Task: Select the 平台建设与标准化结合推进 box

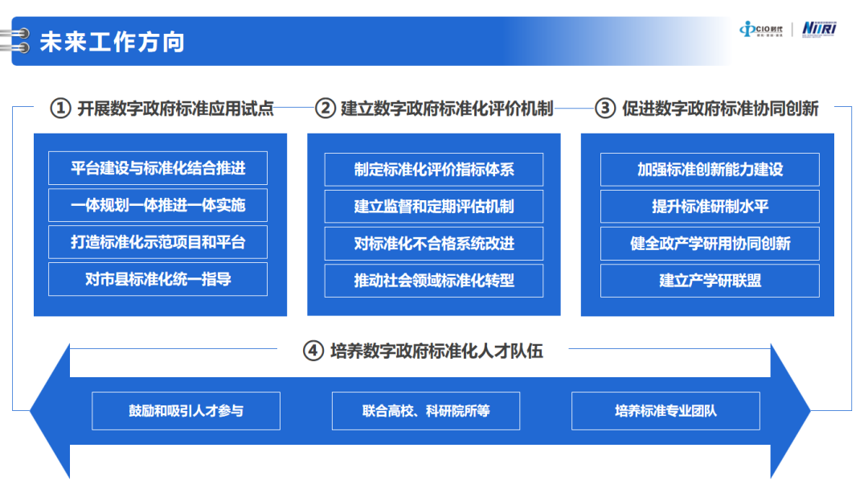Action: 158,168
